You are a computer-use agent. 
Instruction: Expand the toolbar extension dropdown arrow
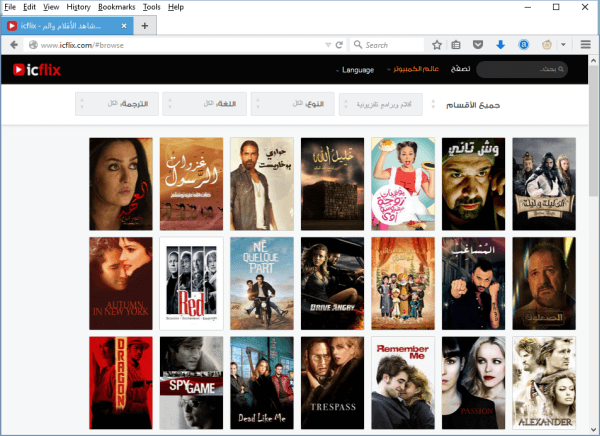[x=563, y=45]
